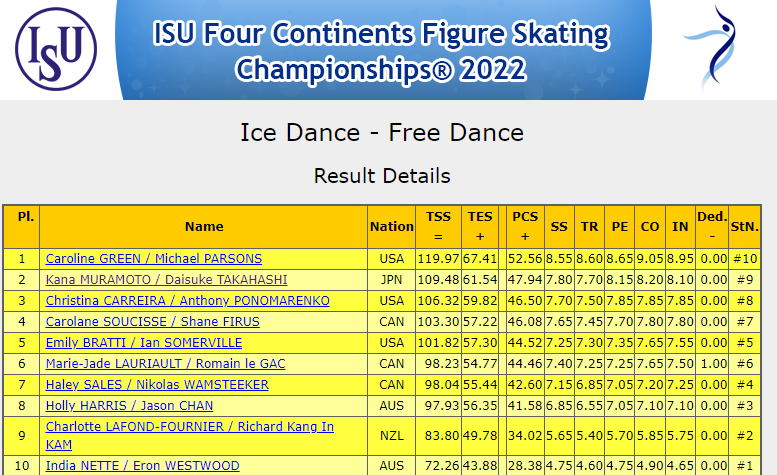The image size is (777, 475).
Task: Open Christina CARREIRA / Anthony PONOMARENKO link
Action: (x=187, y=301)
